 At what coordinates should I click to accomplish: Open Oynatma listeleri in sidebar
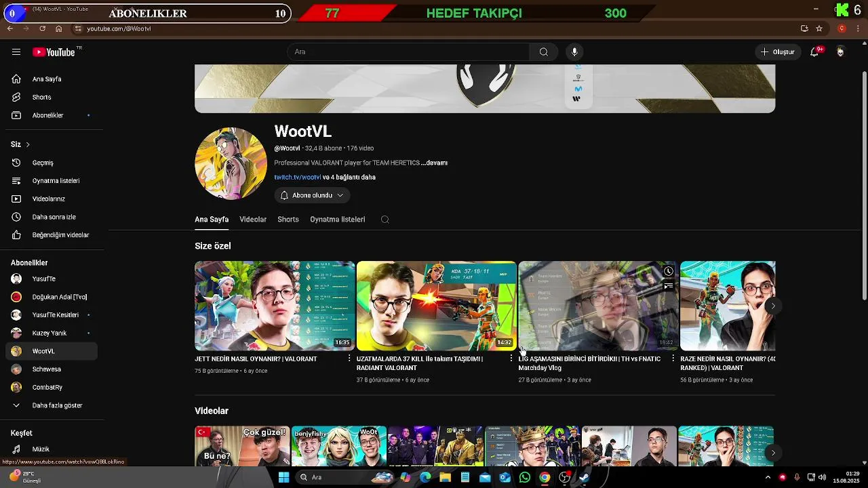(52, 181)
